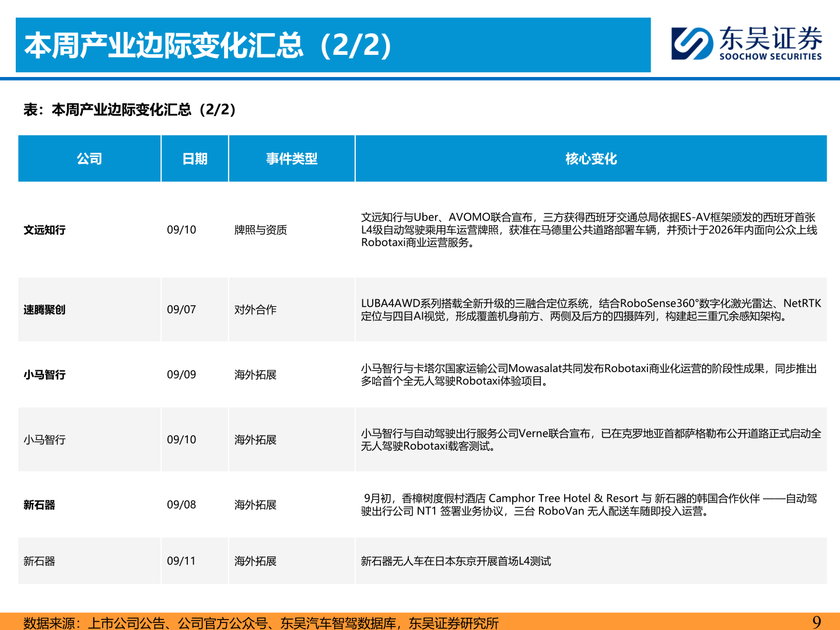Click the 数据来源 footer source text
The height and width of the screenshot is (630, 840).
coord(261,622)
